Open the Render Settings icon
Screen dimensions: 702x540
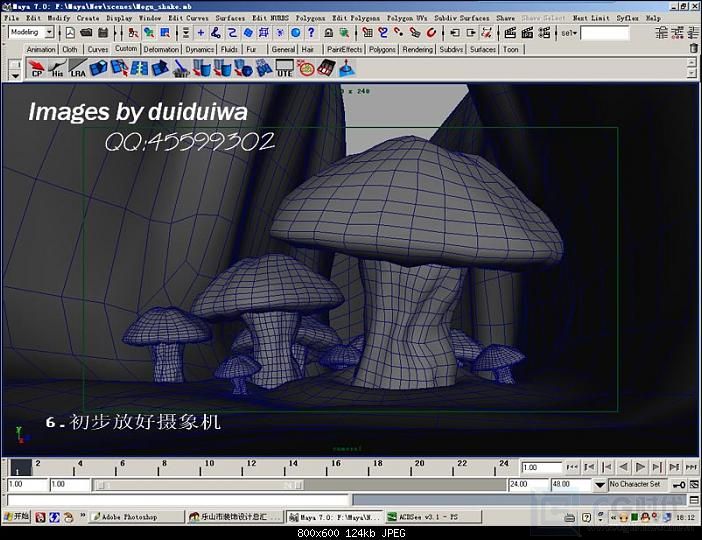point(544,33)
